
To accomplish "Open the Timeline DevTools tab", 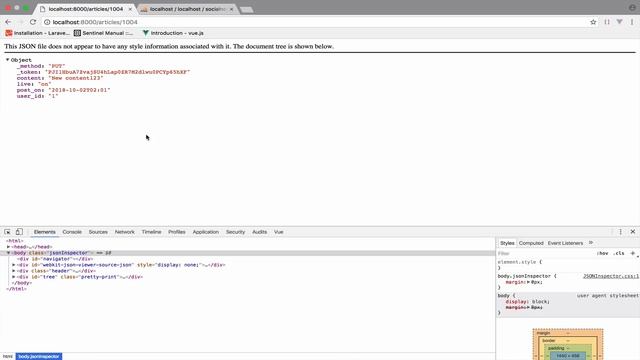I will [151, 232].
